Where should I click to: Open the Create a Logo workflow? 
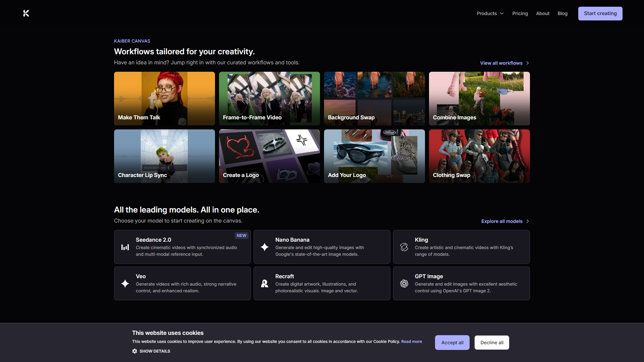pyautogui.click(x=269, y=156)
